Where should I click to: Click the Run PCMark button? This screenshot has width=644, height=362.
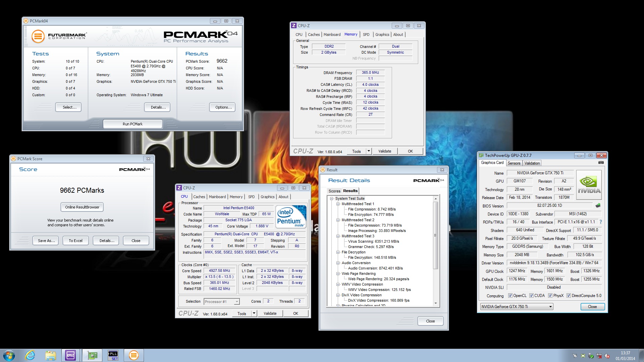click(132, 124)
